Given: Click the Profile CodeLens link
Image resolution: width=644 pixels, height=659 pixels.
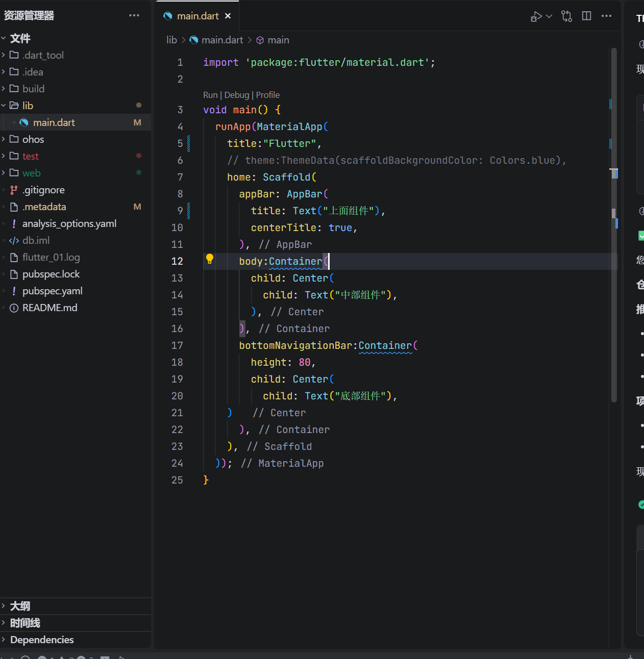Looking at the screenshot, I should pos(268,95).
